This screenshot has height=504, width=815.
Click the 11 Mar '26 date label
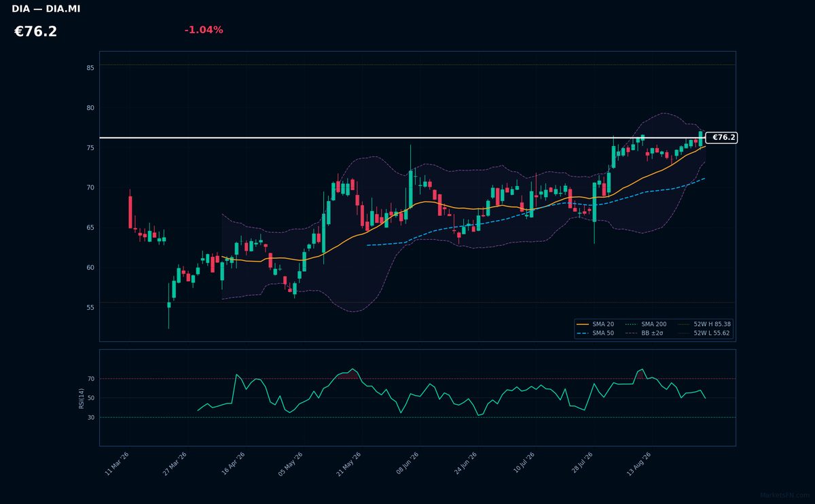point(117,464)
